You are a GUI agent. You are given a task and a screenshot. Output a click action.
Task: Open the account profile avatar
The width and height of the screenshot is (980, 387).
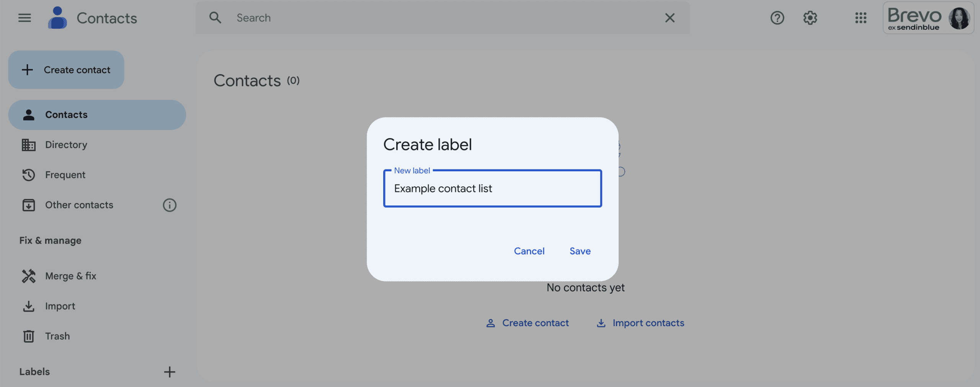959,18
